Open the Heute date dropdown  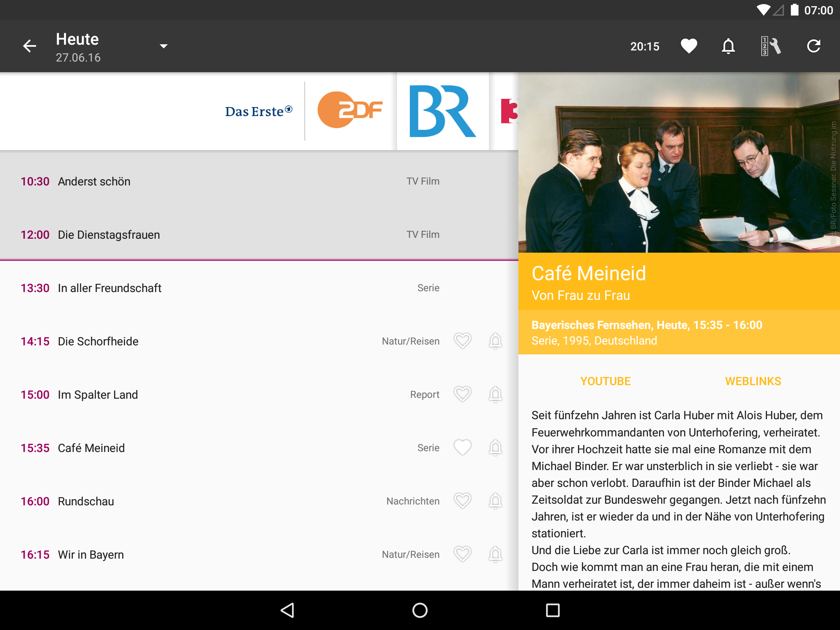coord(163,46)
